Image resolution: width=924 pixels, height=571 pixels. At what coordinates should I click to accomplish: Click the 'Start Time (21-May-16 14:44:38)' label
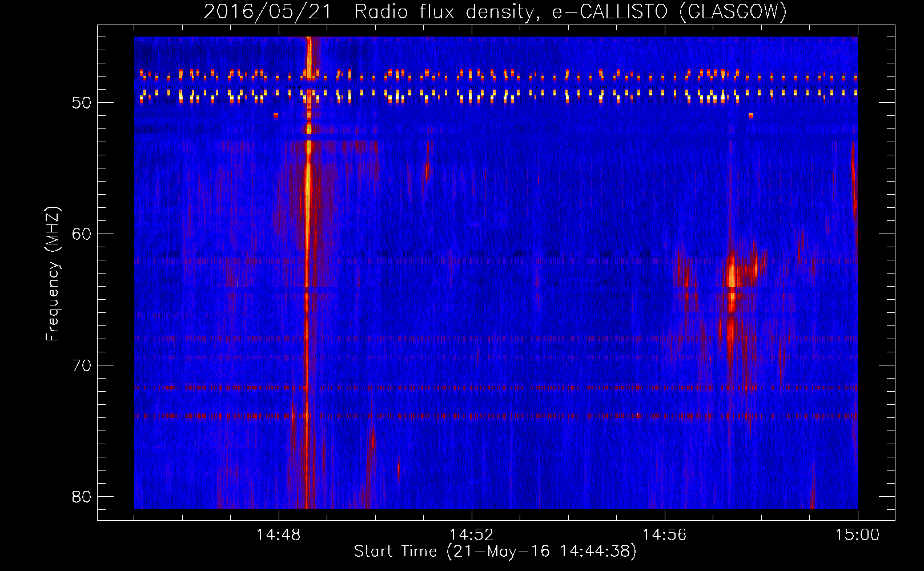click(x=495, y=551)
